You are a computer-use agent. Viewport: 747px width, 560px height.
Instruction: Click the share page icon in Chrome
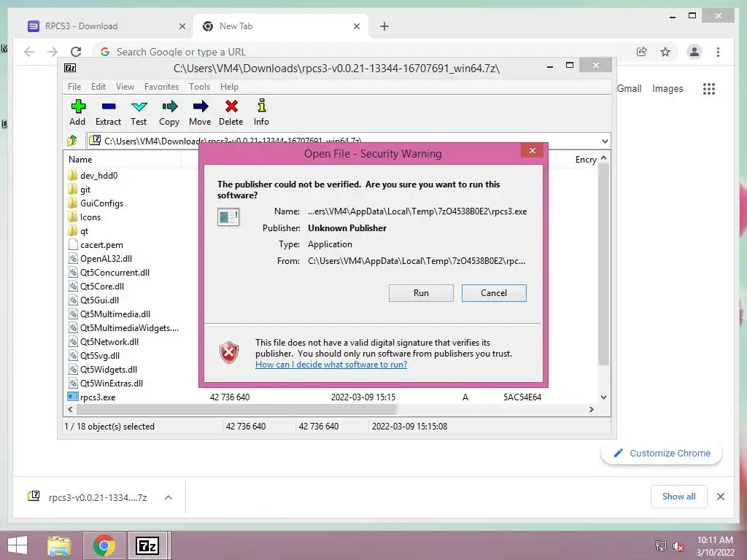(642, 52)
